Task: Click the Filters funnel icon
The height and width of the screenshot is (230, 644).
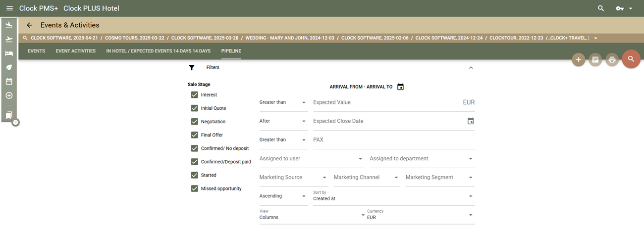Action: pyautogui.click(x=192, y=68)
